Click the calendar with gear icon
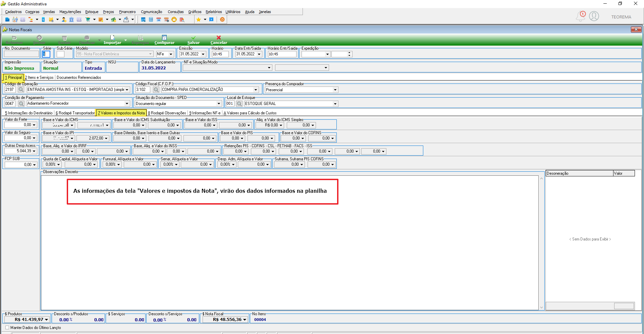644x334 pixels. tap(166, 20)
